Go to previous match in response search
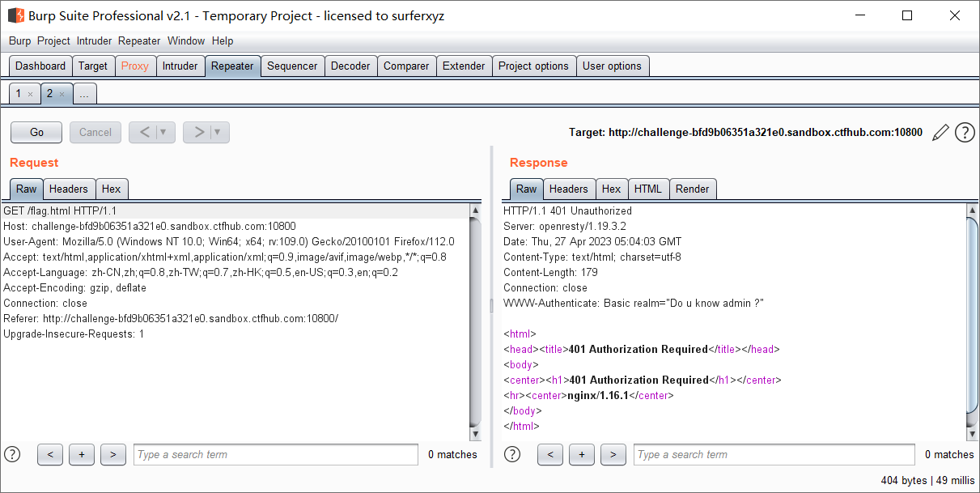Viewport: 980px width, 493px height. [550, 455]
